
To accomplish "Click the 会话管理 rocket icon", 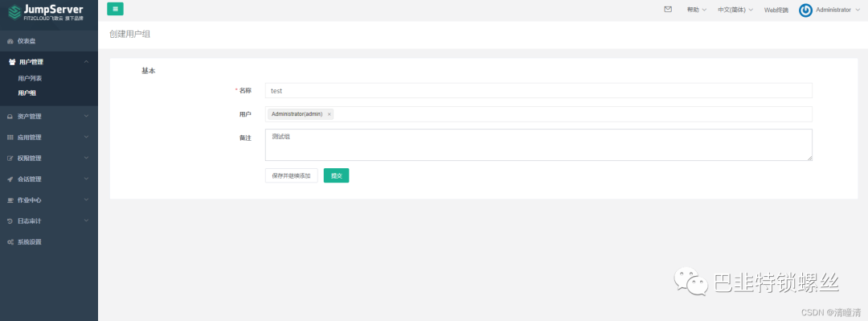I will (10, 179).
